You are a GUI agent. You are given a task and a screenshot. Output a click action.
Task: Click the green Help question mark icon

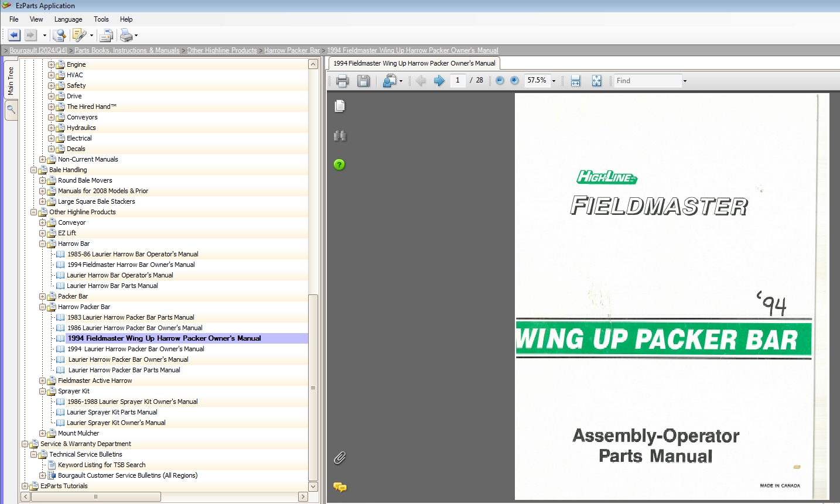click(x=340, y=164)
